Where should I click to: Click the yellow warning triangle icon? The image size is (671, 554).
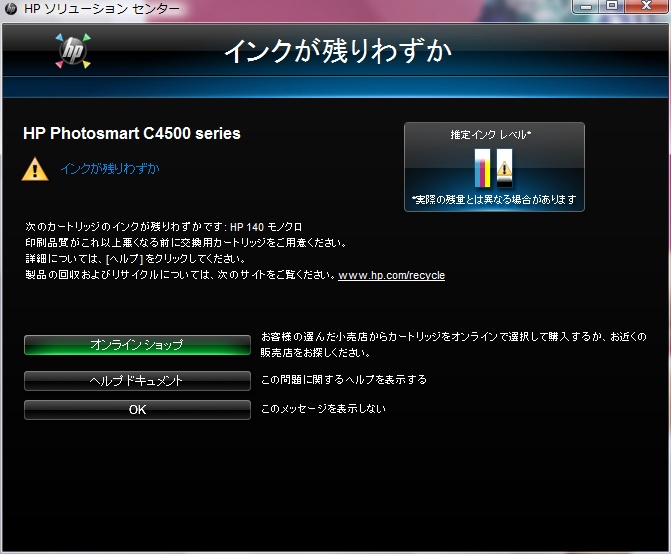(35, 169)
